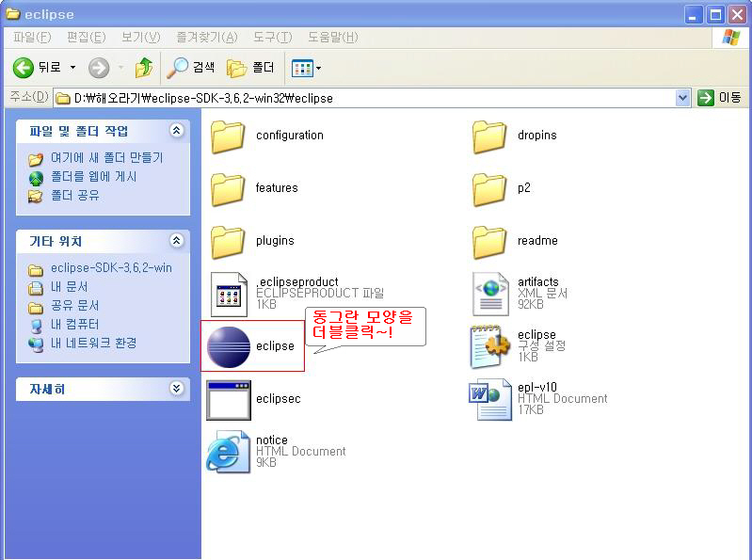Select the .eclipseproduct file icon
Screen dimensions: 752x560
(230, 294)
